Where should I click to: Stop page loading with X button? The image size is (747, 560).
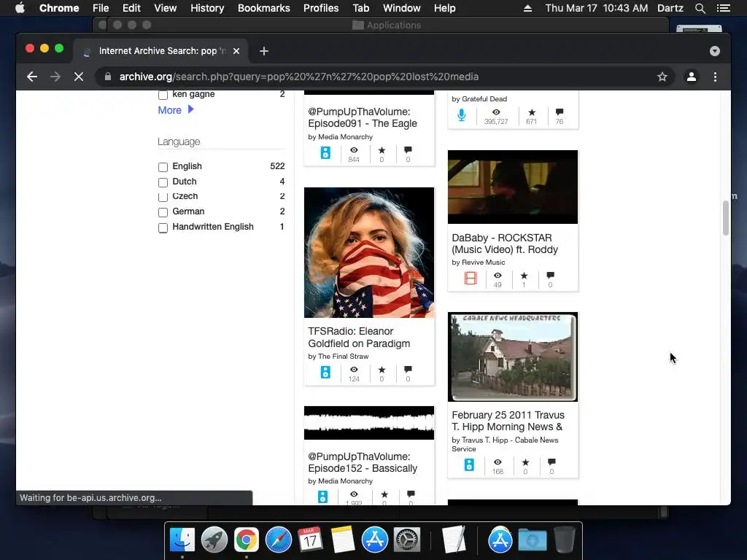pyautogui.click(x=79, y=77)
